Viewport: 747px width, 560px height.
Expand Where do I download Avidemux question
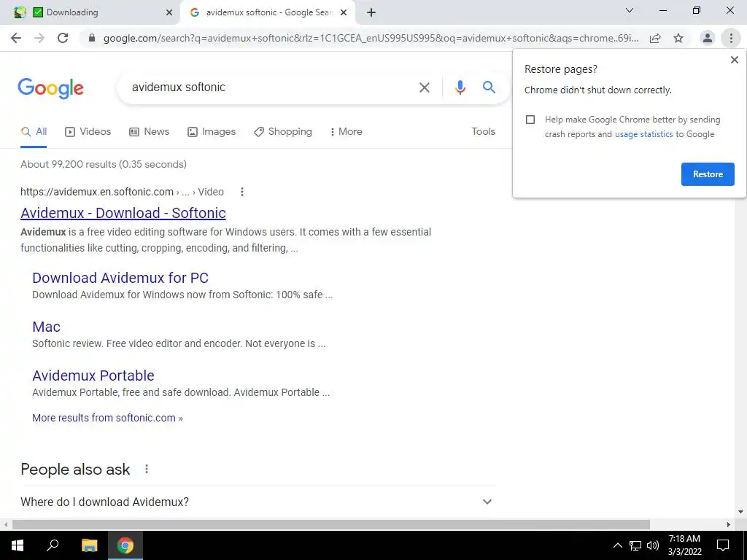click(258, 502)
